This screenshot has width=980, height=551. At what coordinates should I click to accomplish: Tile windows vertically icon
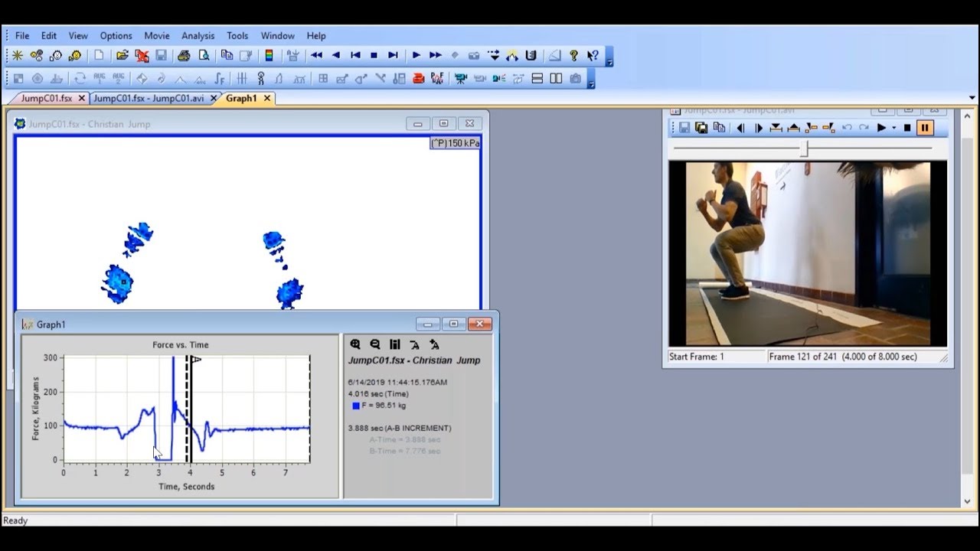click(556, 78)
